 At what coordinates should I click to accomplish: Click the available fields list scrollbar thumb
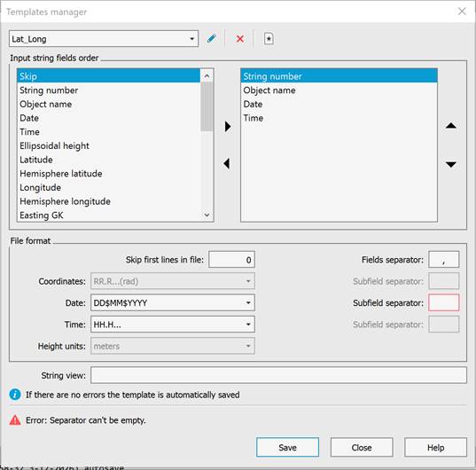tap(207, 107)
